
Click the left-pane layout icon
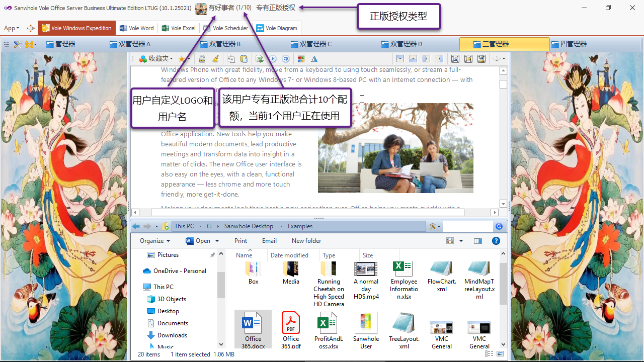[426, 59]
